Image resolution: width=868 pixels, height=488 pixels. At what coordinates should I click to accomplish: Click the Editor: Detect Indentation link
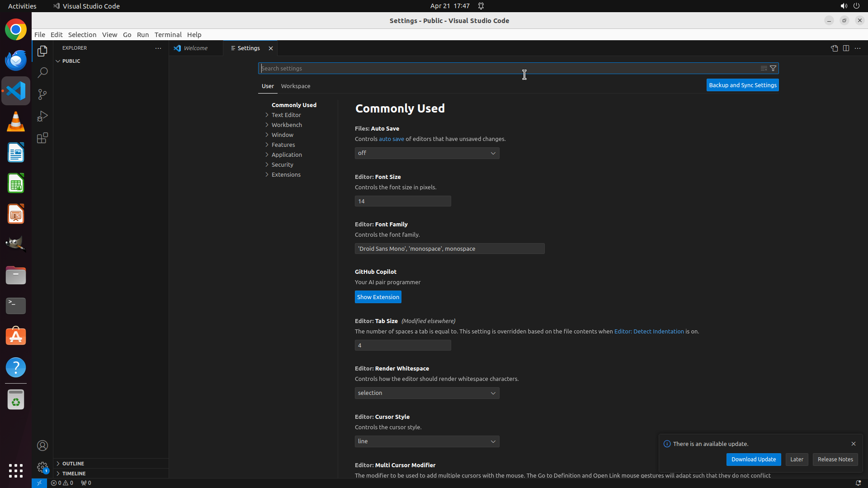tap(649, 331)
